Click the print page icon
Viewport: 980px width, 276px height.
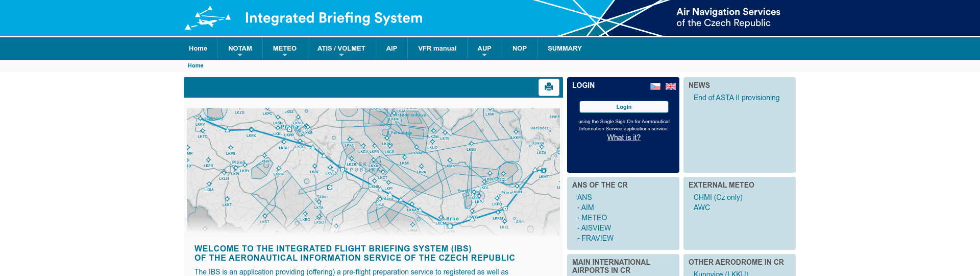pos(549,87)
